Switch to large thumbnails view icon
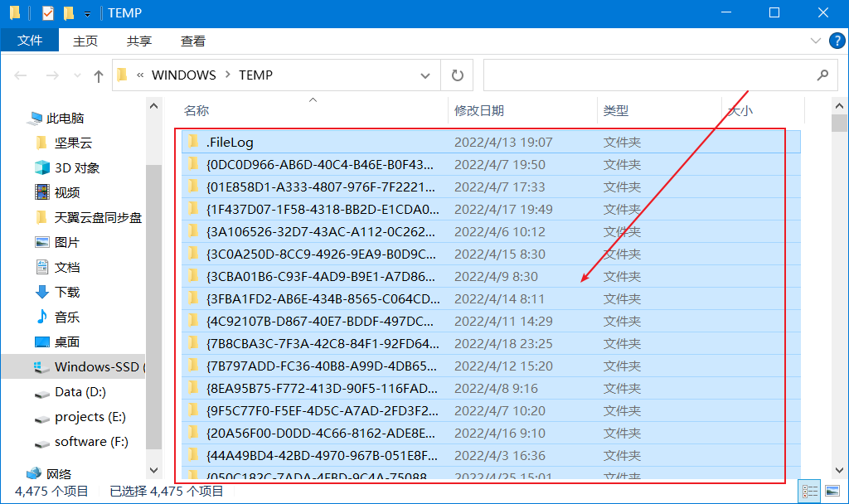The width and height of the screenshot is (849, 504). tap(832, 491)
